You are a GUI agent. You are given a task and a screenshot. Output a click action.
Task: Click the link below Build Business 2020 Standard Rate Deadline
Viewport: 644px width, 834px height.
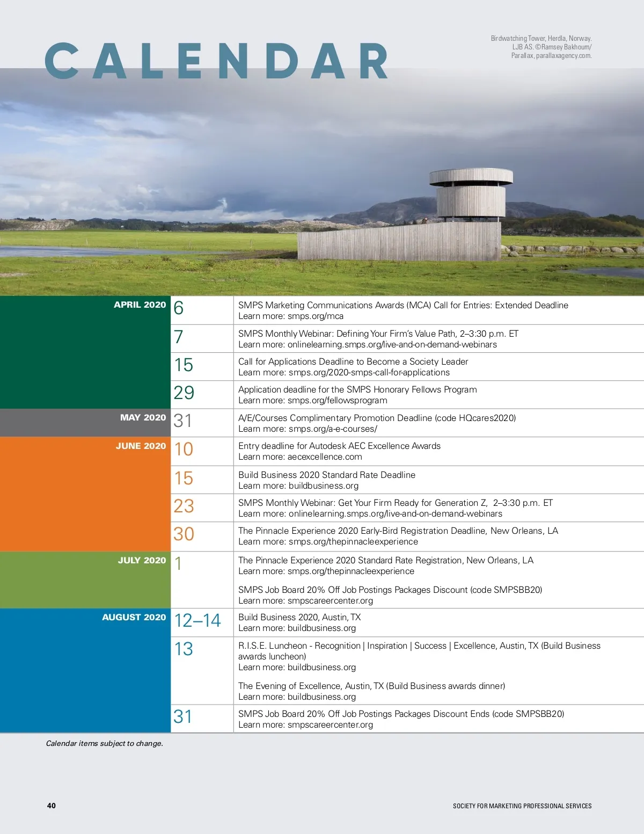click(x=323, y=486)
